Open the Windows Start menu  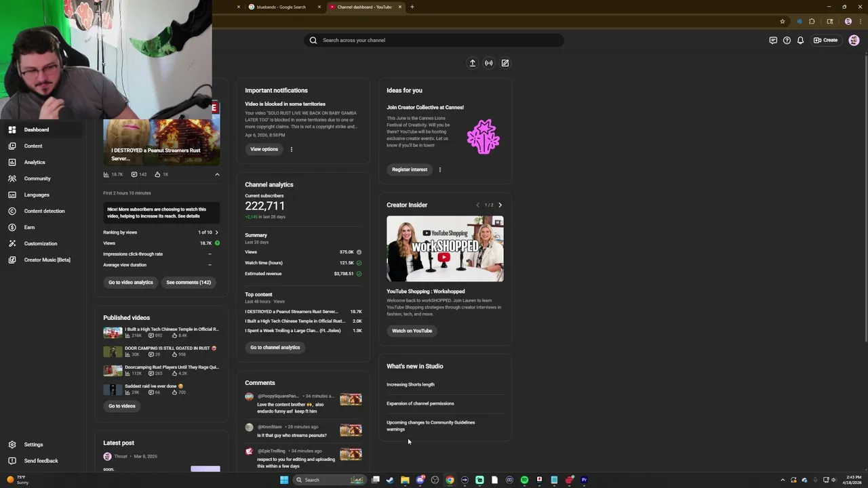pyautogui.click(x=284, y=480)
